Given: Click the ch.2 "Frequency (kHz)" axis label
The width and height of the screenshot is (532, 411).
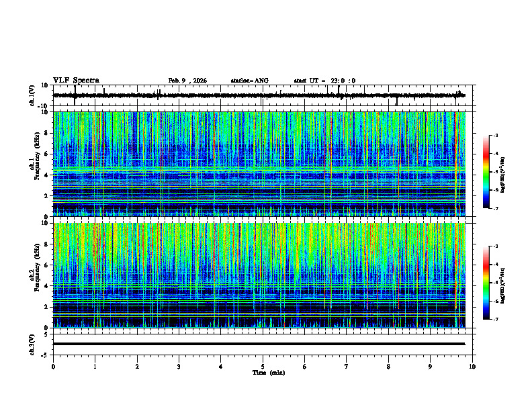Looking at the screenshot, I should [37, 268].
